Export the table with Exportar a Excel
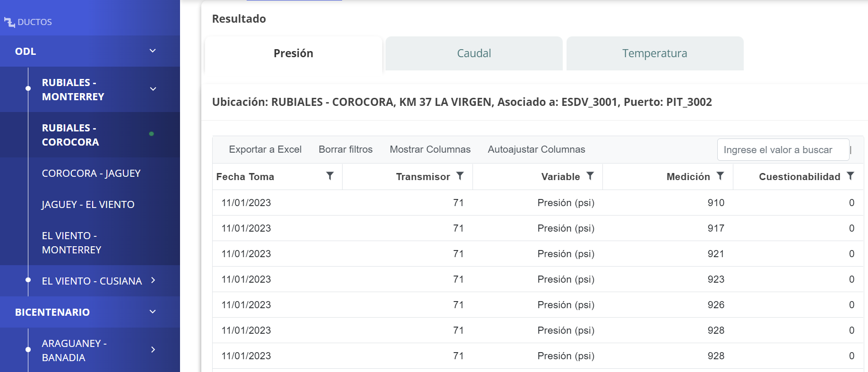 [265, 149]
